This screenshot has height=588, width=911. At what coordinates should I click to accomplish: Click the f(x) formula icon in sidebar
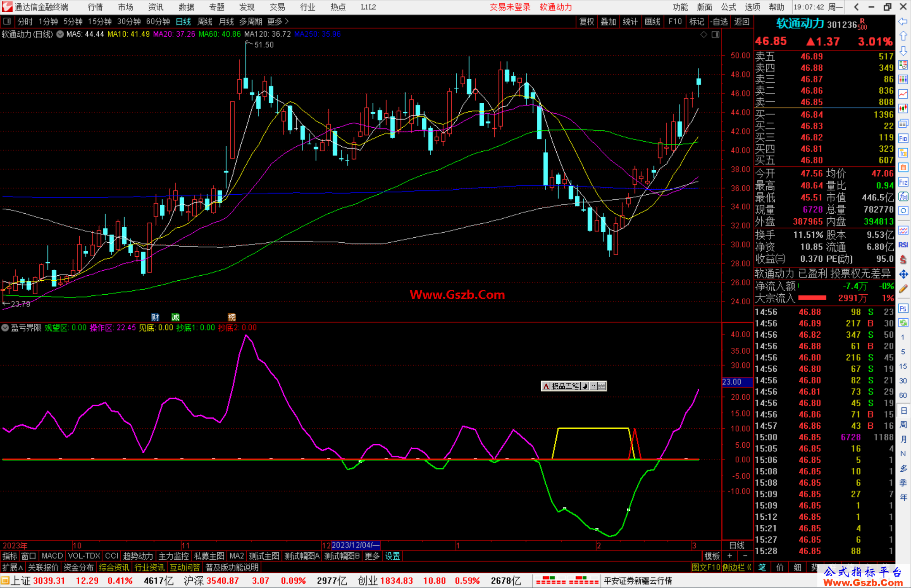tap(903, 196)
